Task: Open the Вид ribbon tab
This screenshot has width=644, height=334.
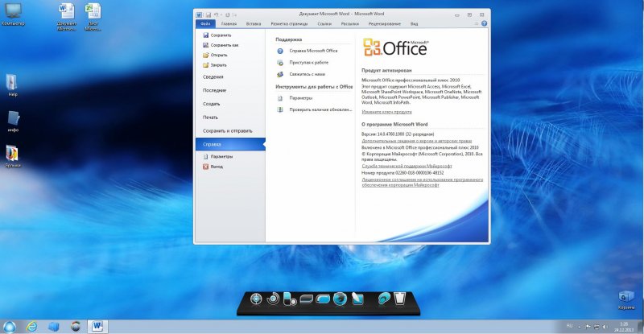Action: pos(414,24)
